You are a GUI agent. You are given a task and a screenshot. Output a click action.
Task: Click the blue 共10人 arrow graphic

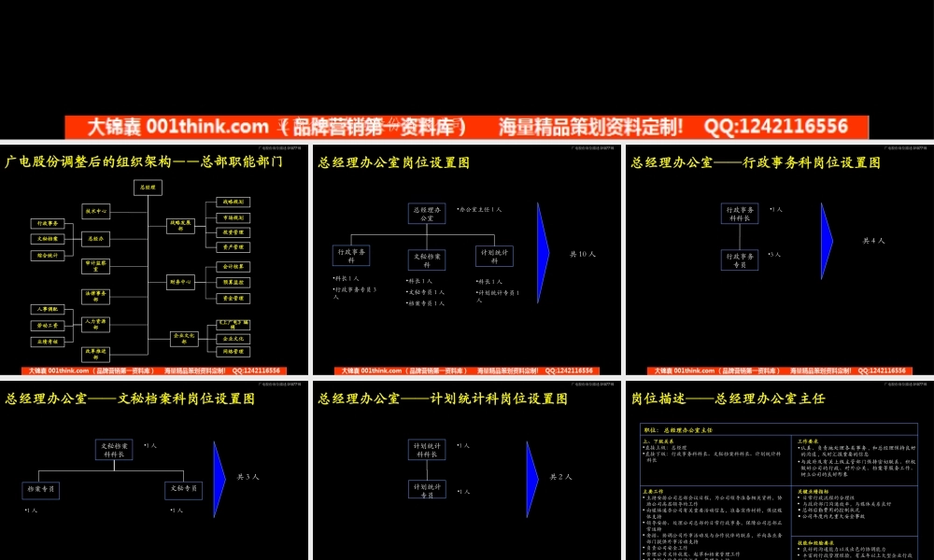click(541, 254)
